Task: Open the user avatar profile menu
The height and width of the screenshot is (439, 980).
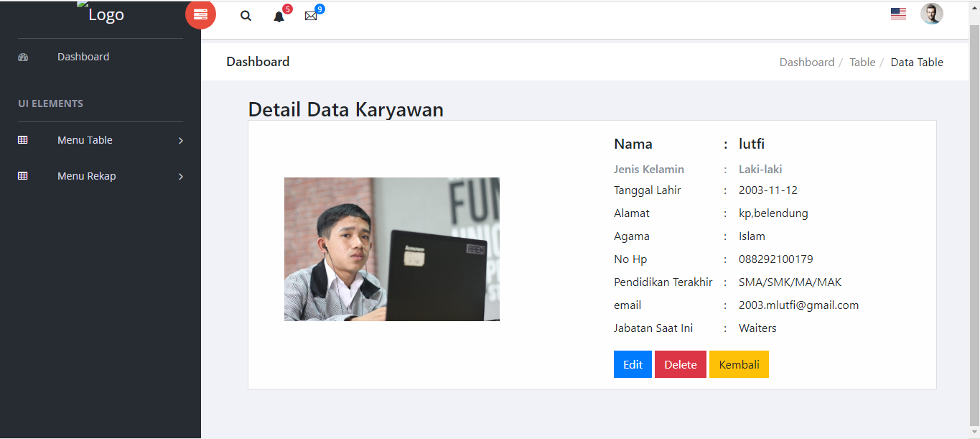Action: pyautogui.click(x=931, y=14)
